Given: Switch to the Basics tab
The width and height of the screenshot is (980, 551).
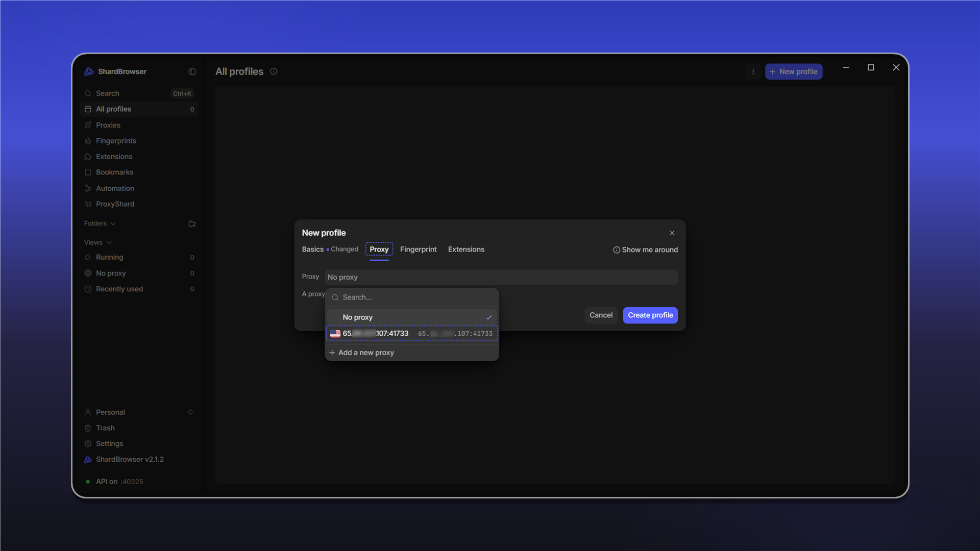Looking at the screenshot, I should click(x=312, y=249).
